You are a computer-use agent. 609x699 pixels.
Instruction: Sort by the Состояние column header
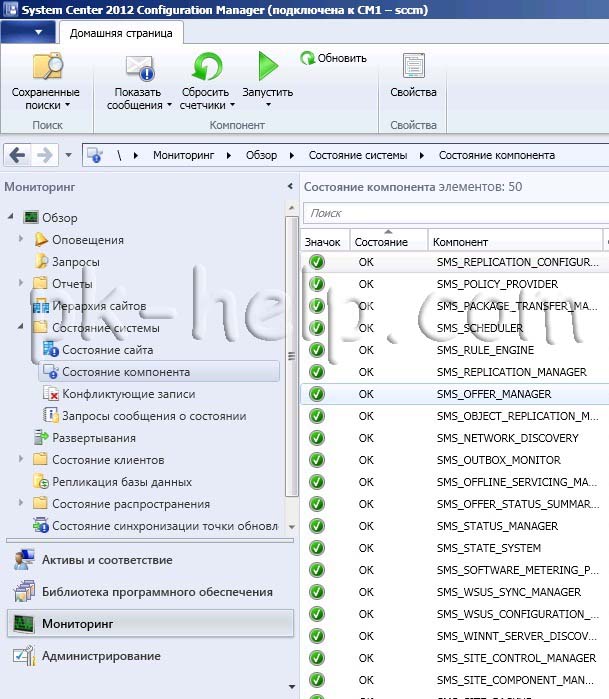coord(389,240)
